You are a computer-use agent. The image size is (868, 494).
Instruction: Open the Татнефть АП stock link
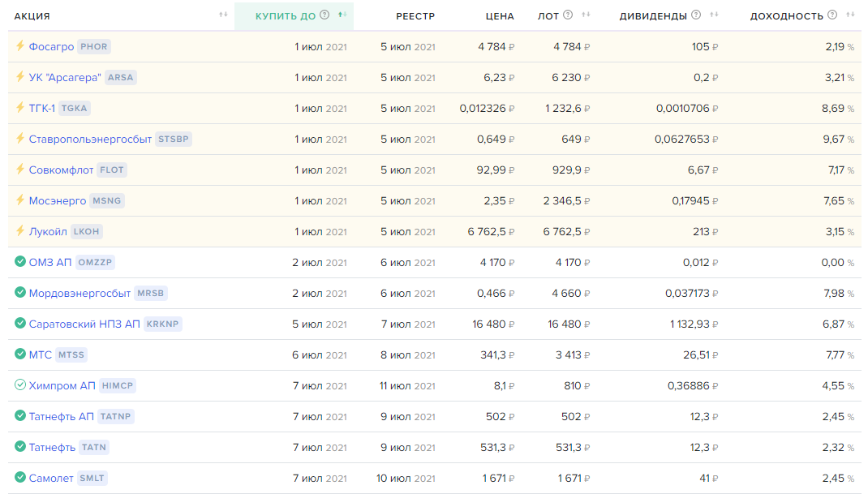[x=62, y=416]
